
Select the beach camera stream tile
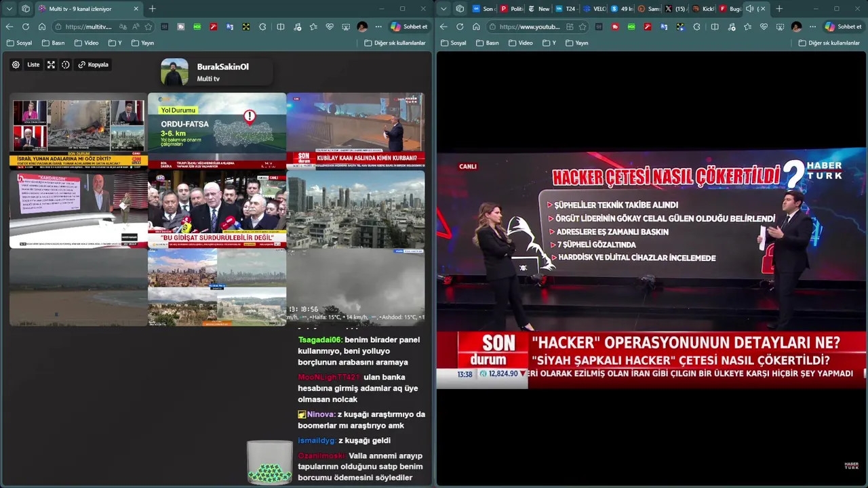click(x=79, y=287)
